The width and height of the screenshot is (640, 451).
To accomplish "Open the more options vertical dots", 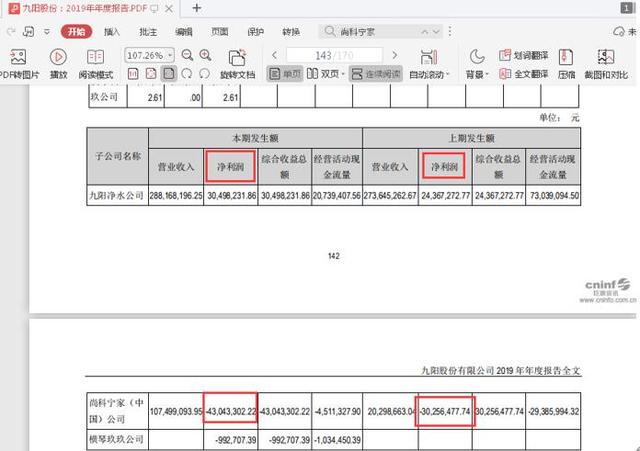I will [x=450, y=31].
